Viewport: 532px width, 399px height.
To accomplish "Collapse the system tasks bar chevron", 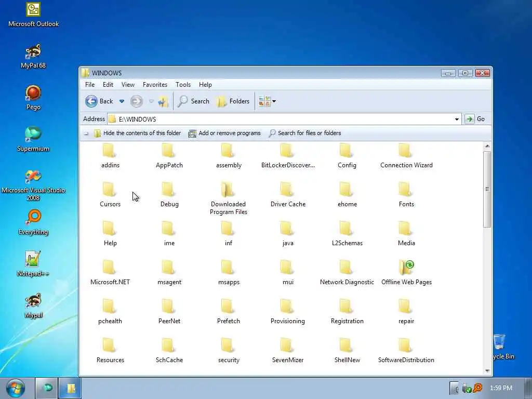I will pyautogui.click(x=86, y=134).
